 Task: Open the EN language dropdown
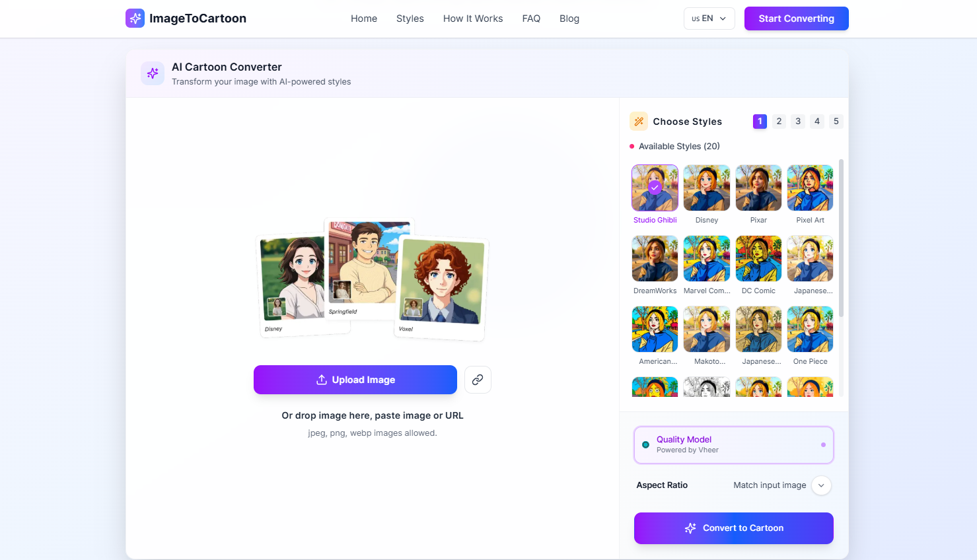click(709, 18)
